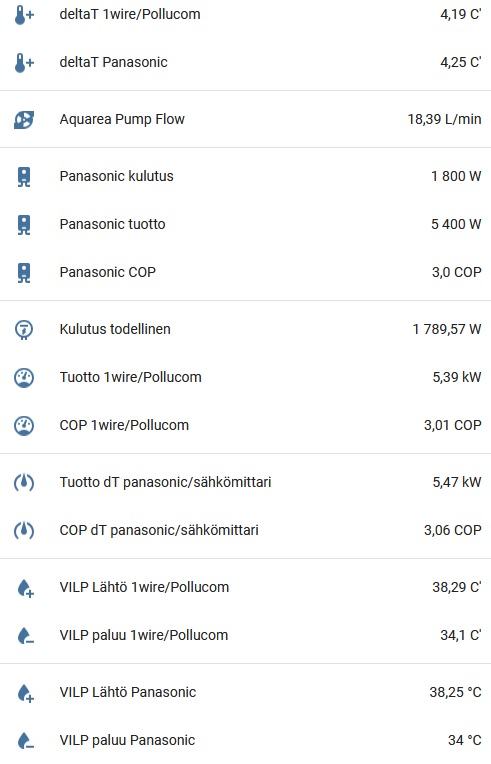This screenshot has width=491, height=764.
Task: Select the VILP paluu 1wire/Pollucom label
Action: [144, 635]
